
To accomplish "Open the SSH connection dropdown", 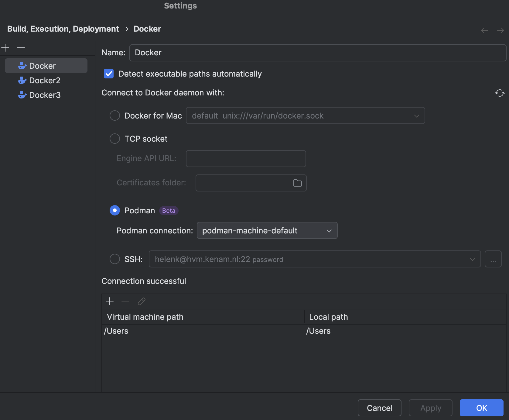I will [472, 259].
